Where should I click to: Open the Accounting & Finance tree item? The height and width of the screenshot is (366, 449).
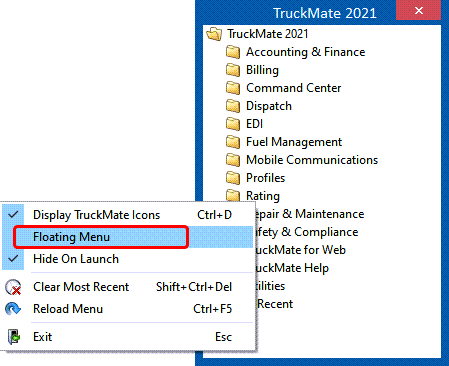pyautogui.click(x=306, y=52)
